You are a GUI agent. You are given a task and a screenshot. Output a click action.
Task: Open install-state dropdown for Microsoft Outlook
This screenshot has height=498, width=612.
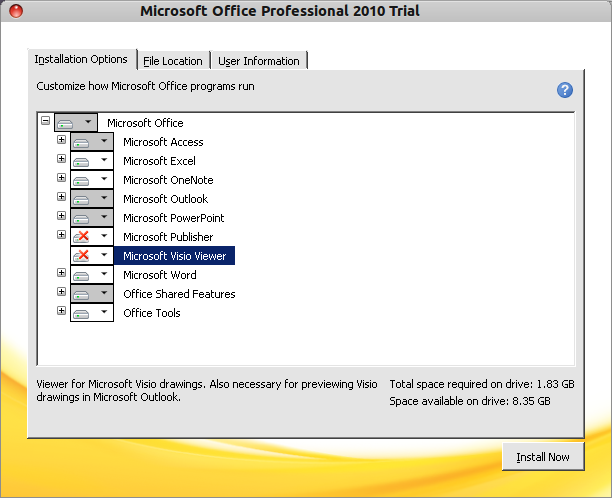click(x=92, y=199)
